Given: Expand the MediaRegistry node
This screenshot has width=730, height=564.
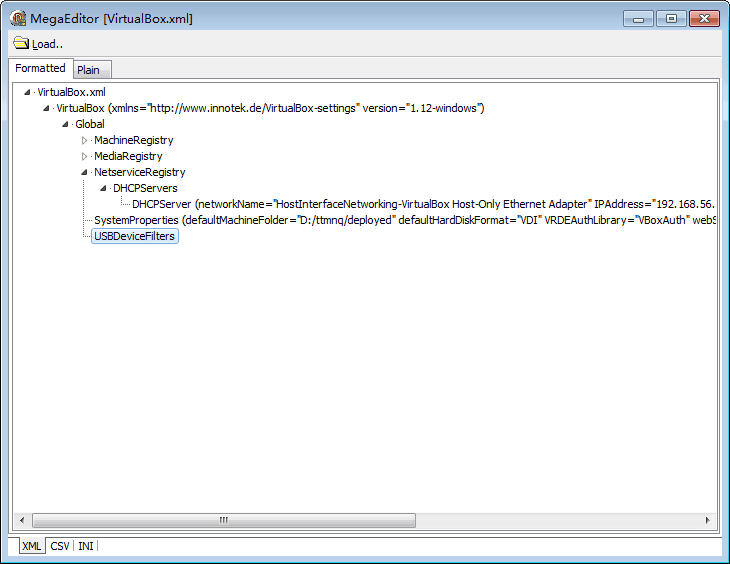Looking at the screenshot, I should (84, 156).
